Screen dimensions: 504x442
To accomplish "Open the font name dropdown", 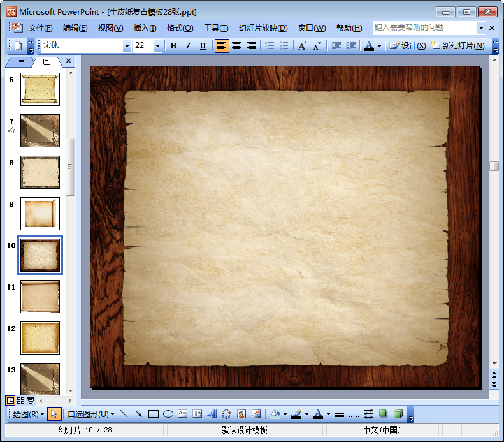I will pyautogui.click(x=127, y=46).
